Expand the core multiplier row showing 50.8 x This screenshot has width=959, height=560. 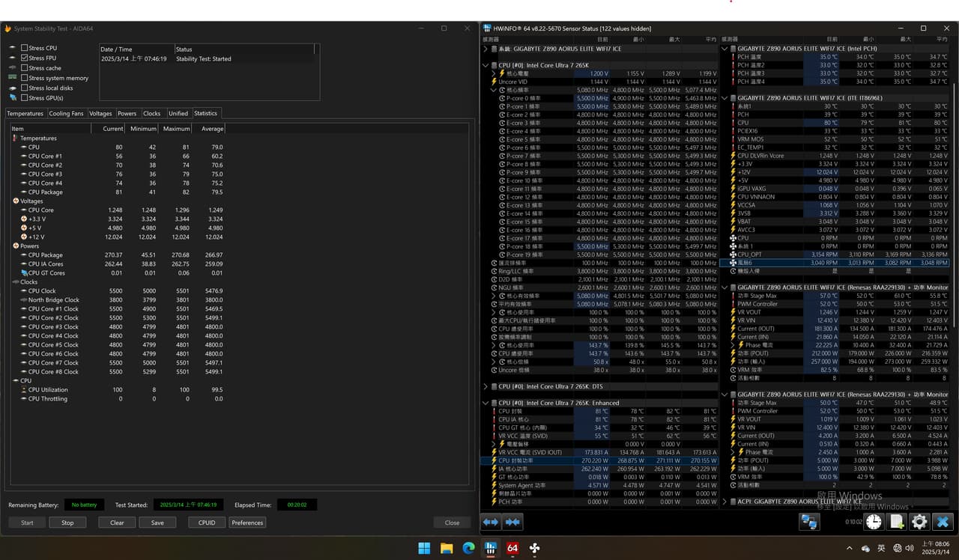[494, 362]
